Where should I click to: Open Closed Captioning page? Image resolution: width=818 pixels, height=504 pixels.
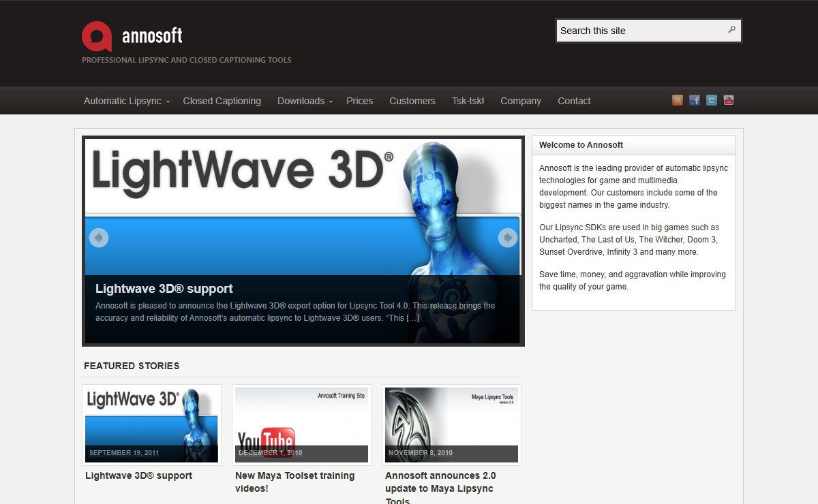[x=222, y=101]
